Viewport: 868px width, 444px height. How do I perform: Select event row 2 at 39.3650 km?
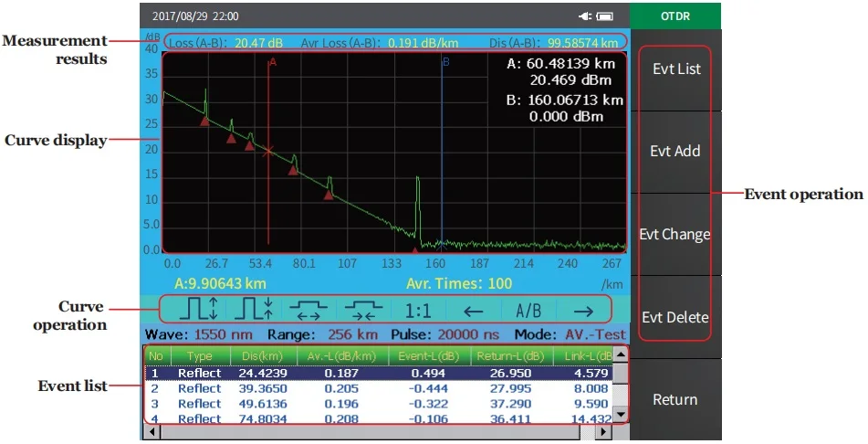click(x=379, y=388)
